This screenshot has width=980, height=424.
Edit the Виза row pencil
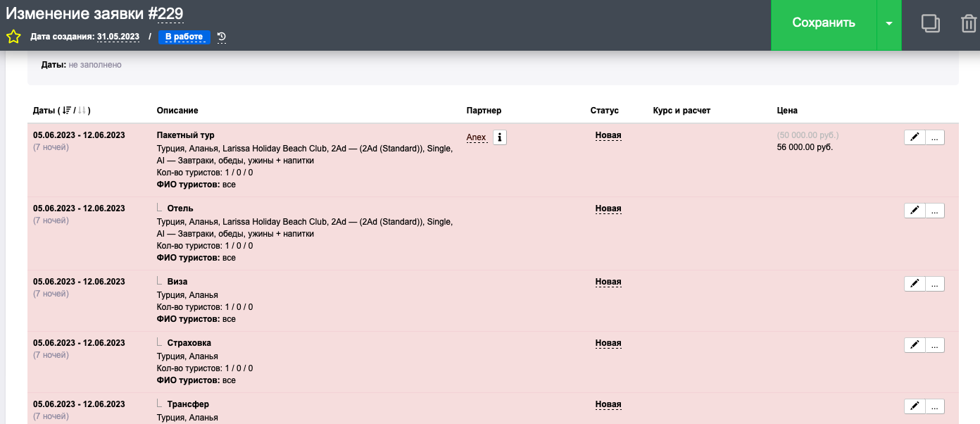[914, 284]
